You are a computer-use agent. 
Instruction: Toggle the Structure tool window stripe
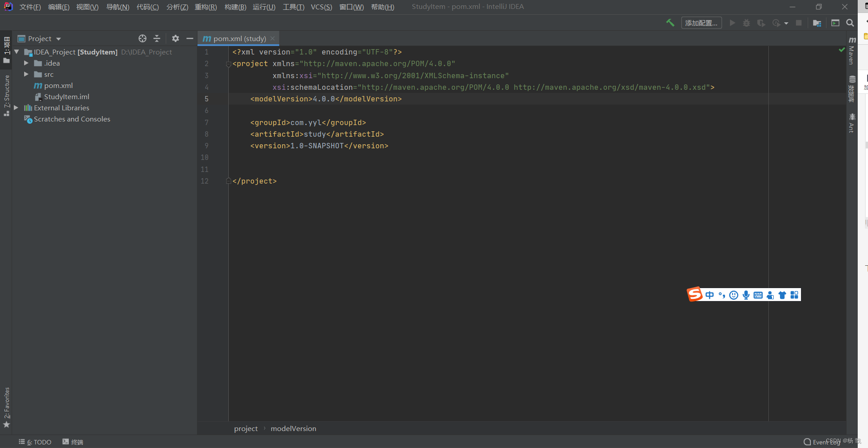(6, 95)
